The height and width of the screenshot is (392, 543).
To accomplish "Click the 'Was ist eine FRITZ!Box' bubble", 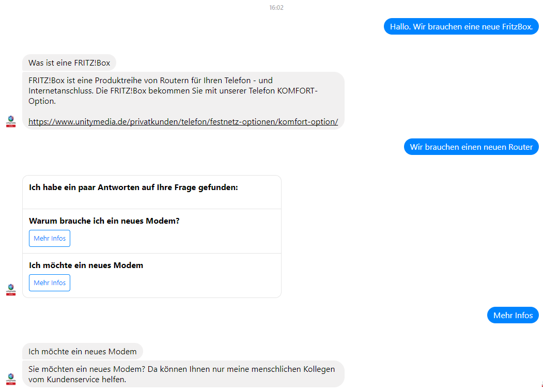I will pyautogui.click(x=69, y=62).
